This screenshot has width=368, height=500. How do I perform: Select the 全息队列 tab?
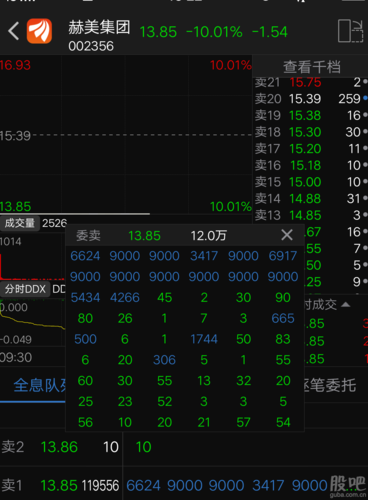point(39,385)
